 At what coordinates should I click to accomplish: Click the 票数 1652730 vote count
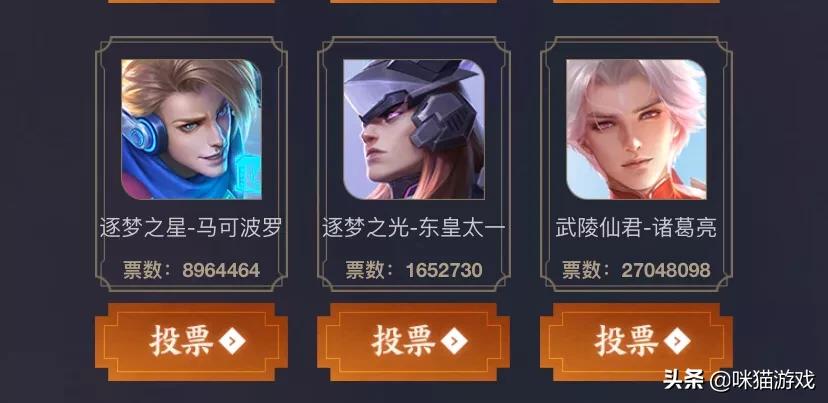[414, 270]
